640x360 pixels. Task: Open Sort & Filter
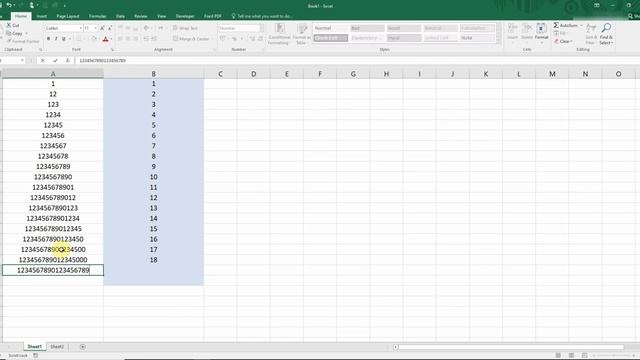591,34
